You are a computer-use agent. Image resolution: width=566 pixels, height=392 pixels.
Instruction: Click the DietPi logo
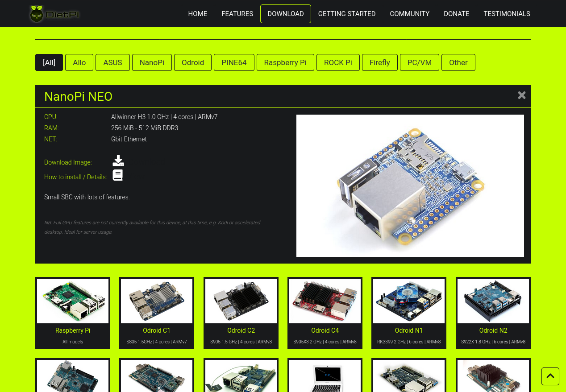pos(54,13)
